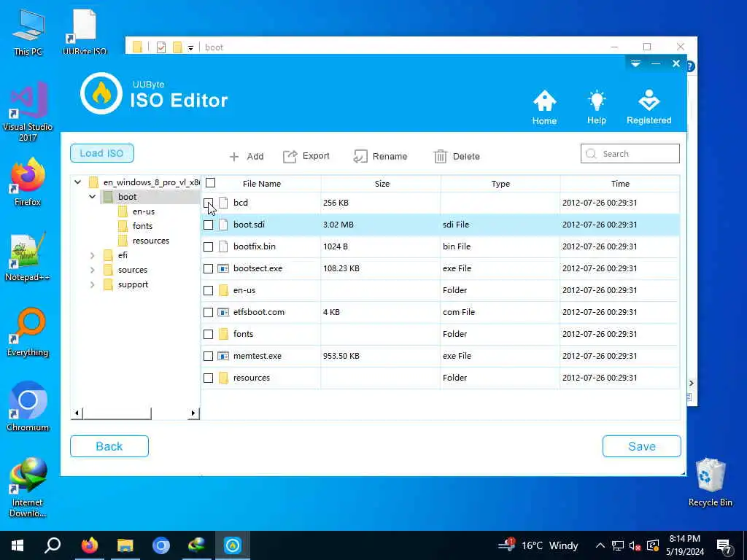Check the etfsboot.com checkbox
Image resolution: width=747 pixels, height=560 pixels.
pos(208,312)
